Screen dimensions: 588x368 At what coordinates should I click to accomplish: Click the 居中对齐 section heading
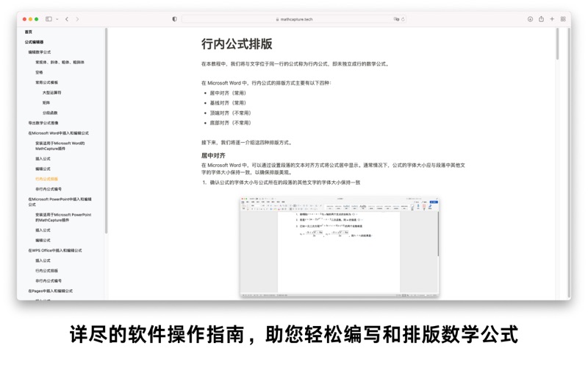(213, 155)
